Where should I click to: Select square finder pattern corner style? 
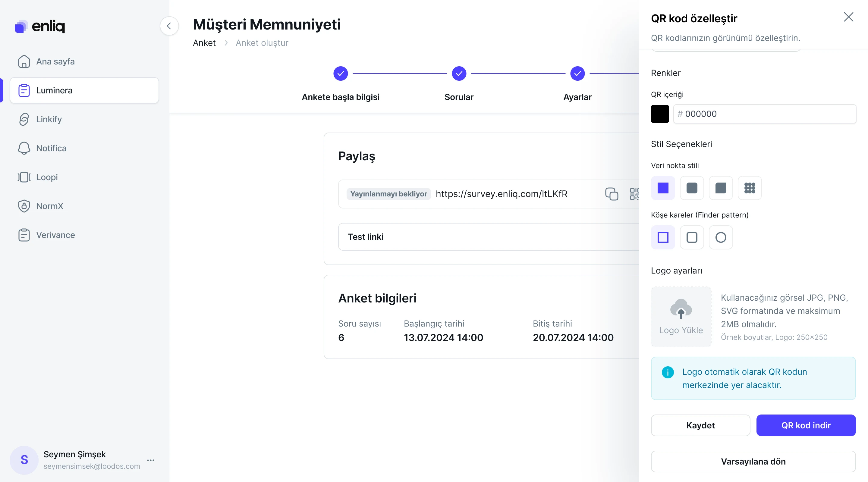click(663, 237)
